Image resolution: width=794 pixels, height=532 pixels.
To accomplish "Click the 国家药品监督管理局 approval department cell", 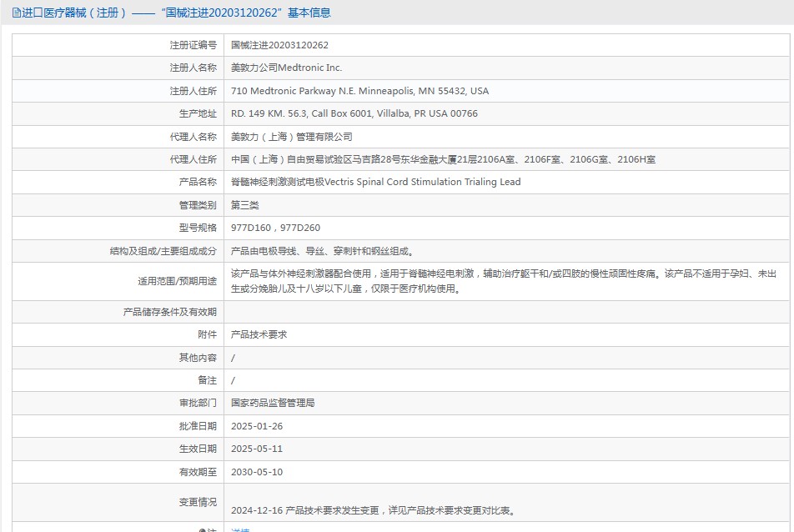I will [277, 403].
